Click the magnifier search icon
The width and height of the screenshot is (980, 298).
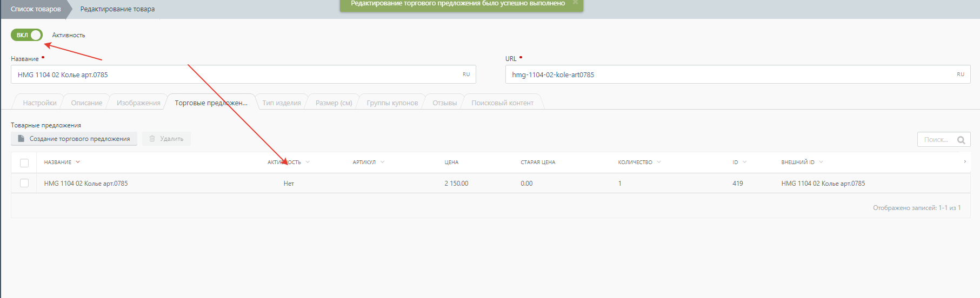tap(961, 140)
